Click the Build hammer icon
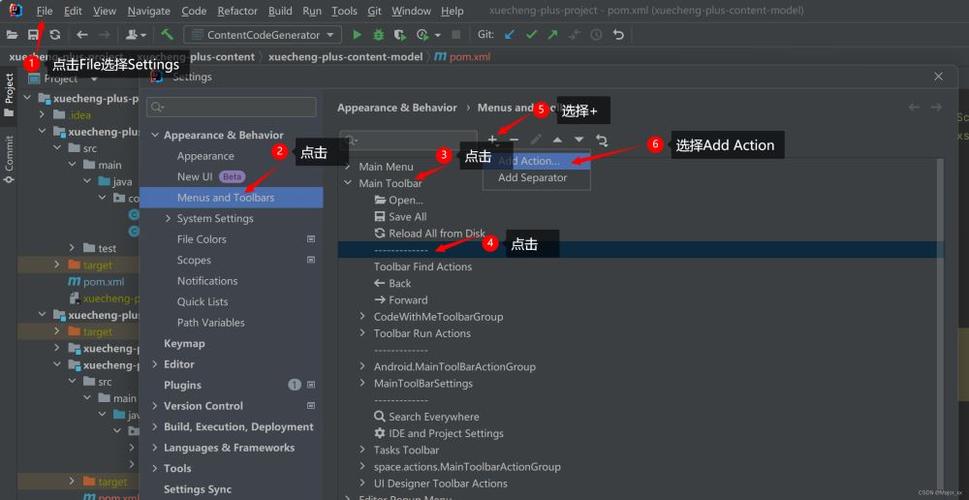 pyautogui.click(x=167, y=35)
